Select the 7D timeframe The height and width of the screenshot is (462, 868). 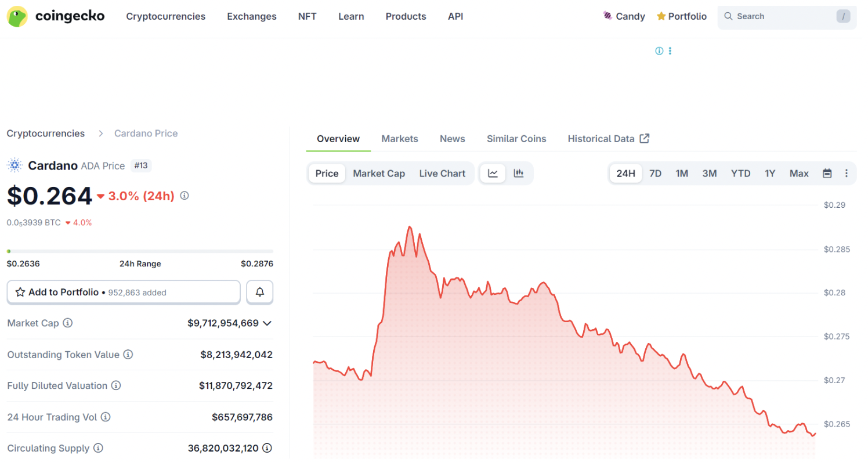point(656,173)
